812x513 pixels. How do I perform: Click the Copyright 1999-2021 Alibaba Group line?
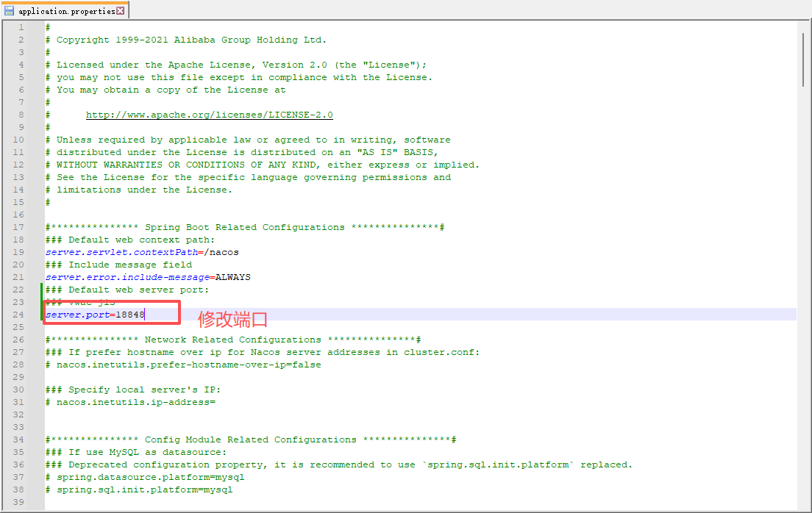pos(186,40)
